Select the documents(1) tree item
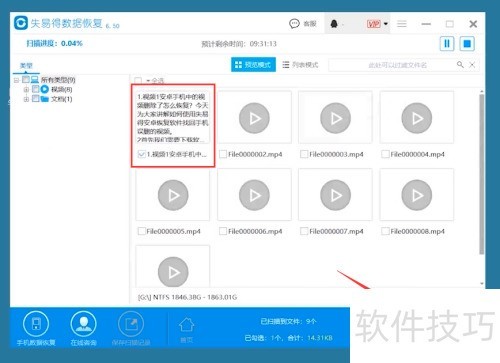 point(61,99)
